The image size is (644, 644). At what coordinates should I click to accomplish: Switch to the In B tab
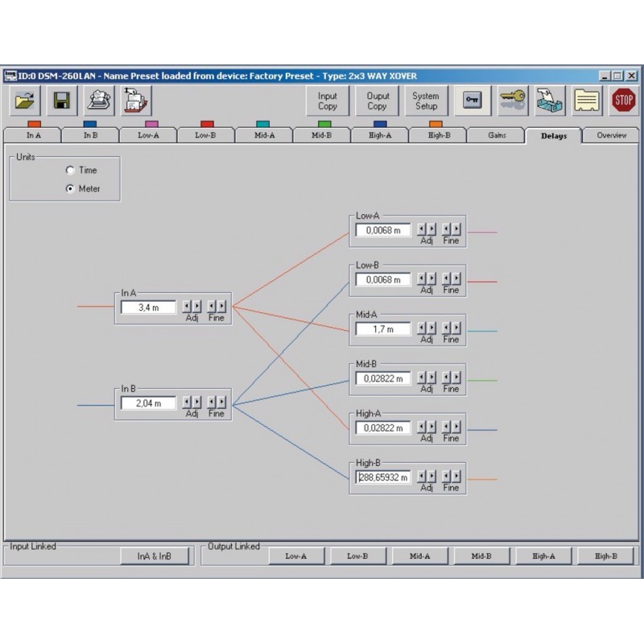[x=90, y=135]
